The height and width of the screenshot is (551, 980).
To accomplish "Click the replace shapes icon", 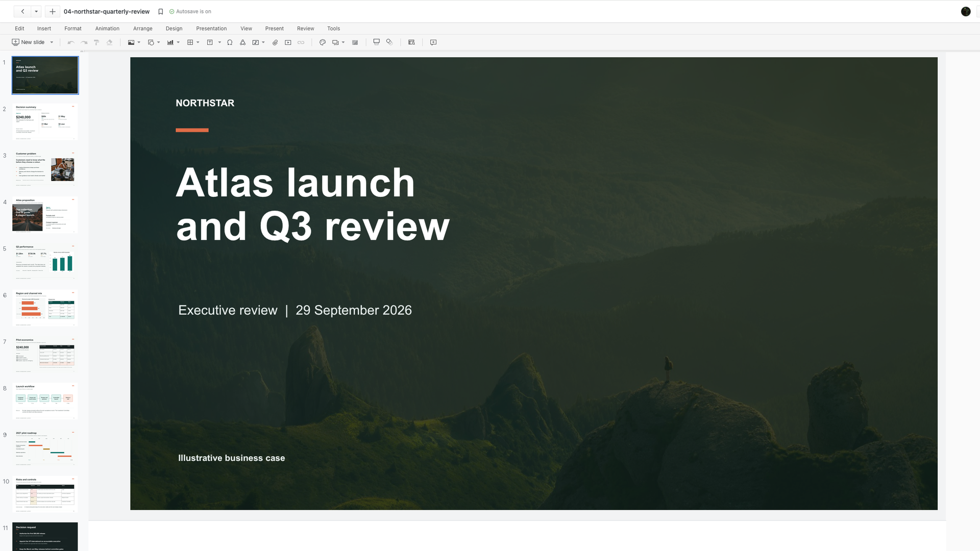I will pos(389,42).
